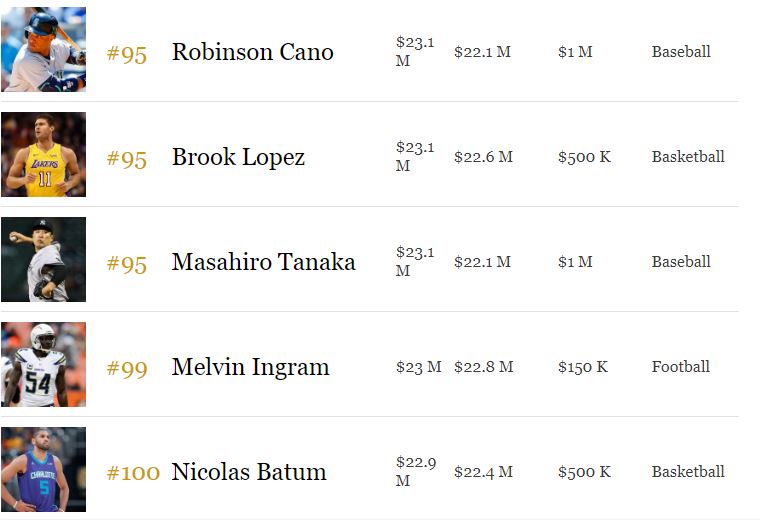The height and width of the screenshot is (520, 760).
Task: Select the #95 rank beside Brook Lopez
Action: (127, 158)
